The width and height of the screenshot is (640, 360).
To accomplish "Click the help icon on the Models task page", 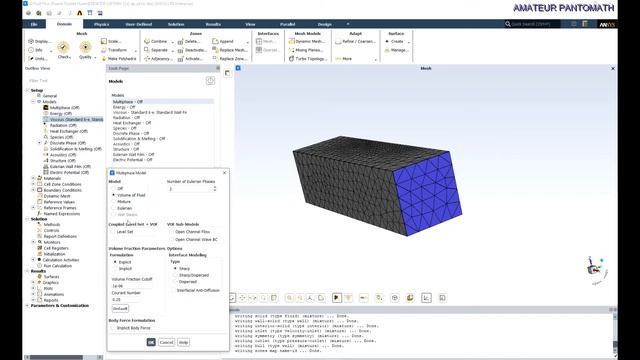I will point(210,81).
